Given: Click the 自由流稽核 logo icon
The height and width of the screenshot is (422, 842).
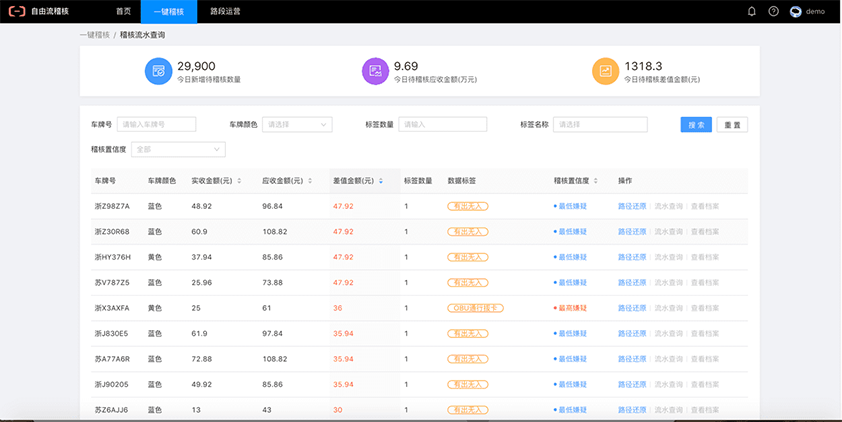Looking at the screenshot, I should pyautogui.click(x=18, y=11).
